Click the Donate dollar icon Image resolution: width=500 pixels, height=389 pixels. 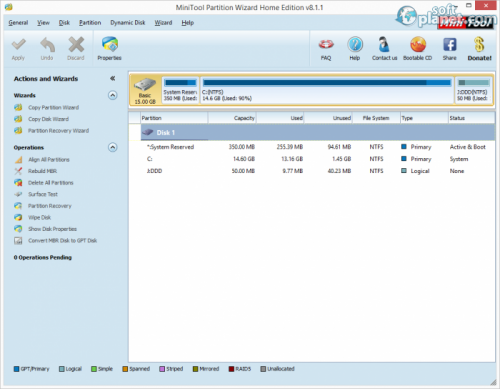pyautogui.click(x=479, y=45)
